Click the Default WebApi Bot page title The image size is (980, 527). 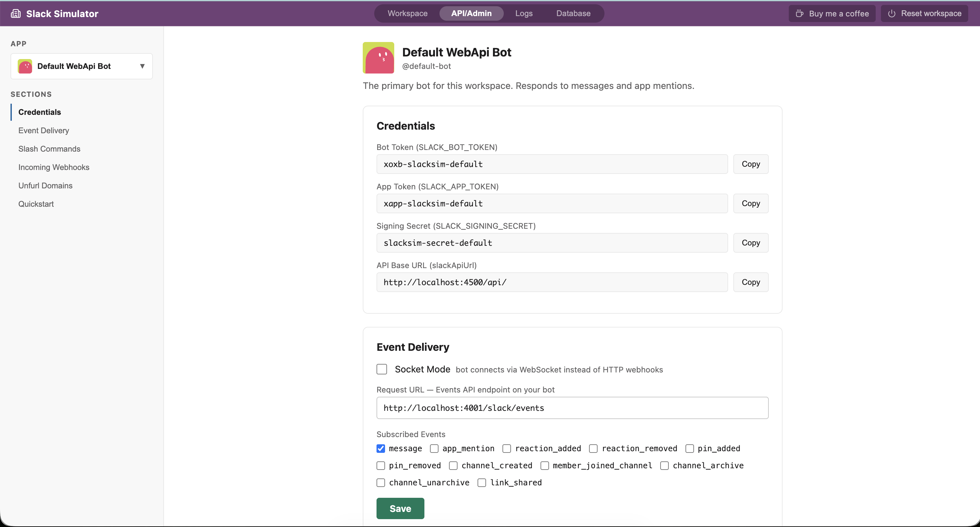(457, 52)
